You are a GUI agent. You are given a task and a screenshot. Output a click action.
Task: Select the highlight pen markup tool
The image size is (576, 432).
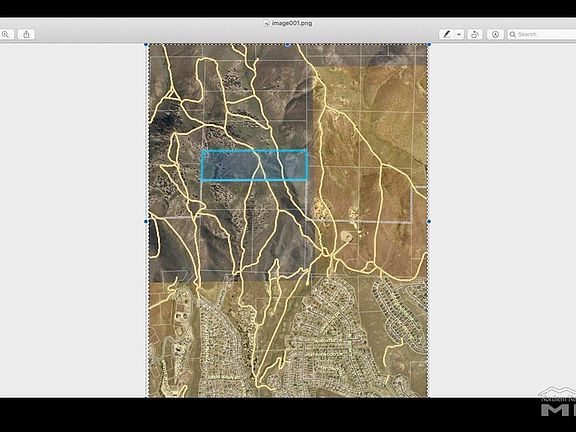tap(447, 34)
